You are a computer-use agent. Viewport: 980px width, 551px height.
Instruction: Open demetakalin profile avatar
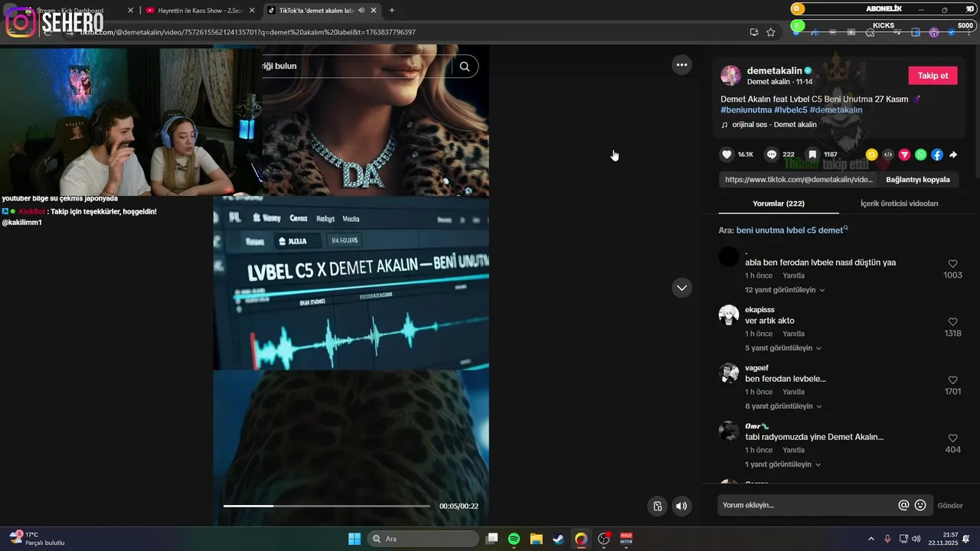click(731, 75)
